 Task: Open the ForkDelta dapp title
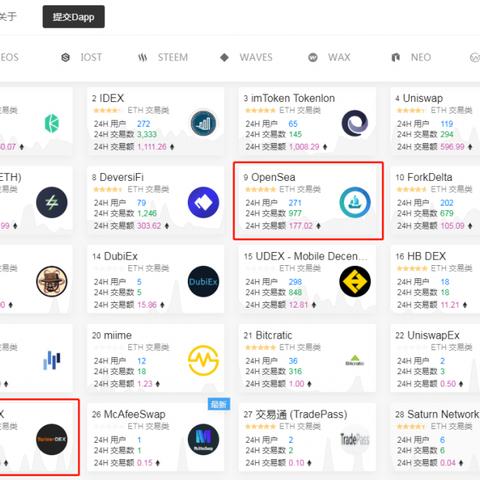pyautogui.click(x=430, y=177)
